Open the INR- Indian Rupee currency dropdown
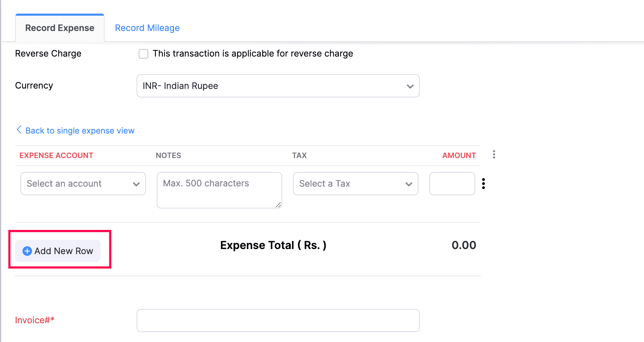Viewport: 644px width, 342px height. 278,86
